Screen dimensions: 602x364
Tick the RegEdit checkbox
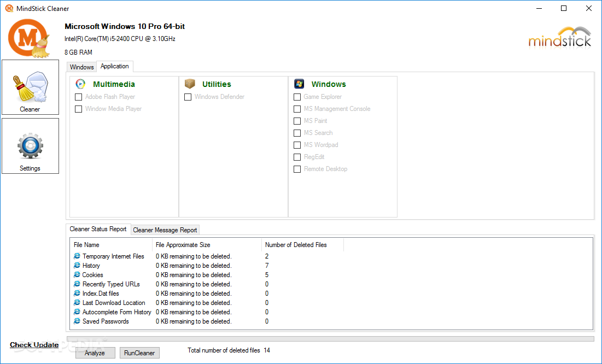pyautogui.click(x=297, y=157)
